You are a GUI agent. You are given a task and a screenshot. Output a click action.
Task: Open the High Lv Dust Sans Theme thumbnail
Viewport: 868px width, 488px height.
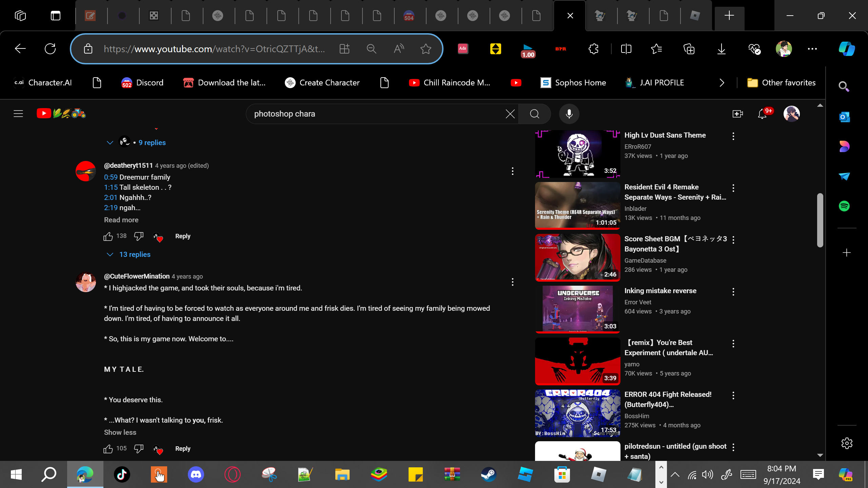(577, 154)
